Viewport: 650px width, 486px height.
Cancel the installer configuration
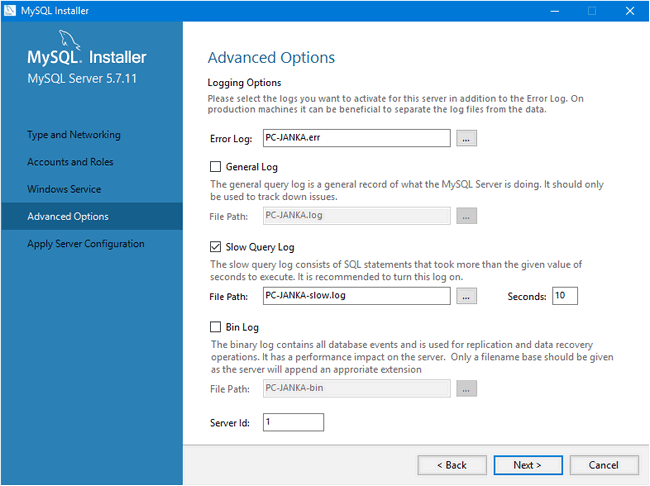tap(603, 465)
